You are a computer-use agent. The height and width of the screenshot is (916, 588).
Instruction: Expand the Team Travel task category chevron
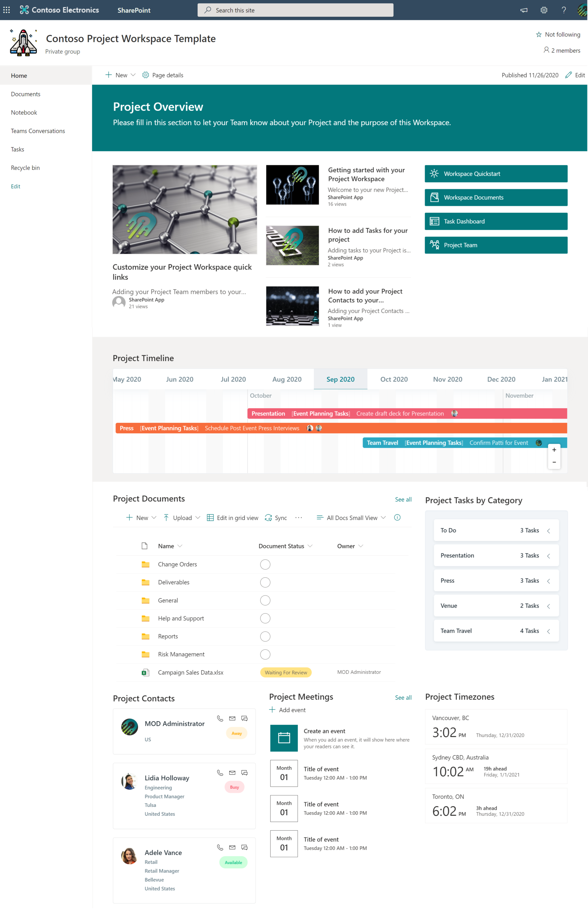point(549,631)
